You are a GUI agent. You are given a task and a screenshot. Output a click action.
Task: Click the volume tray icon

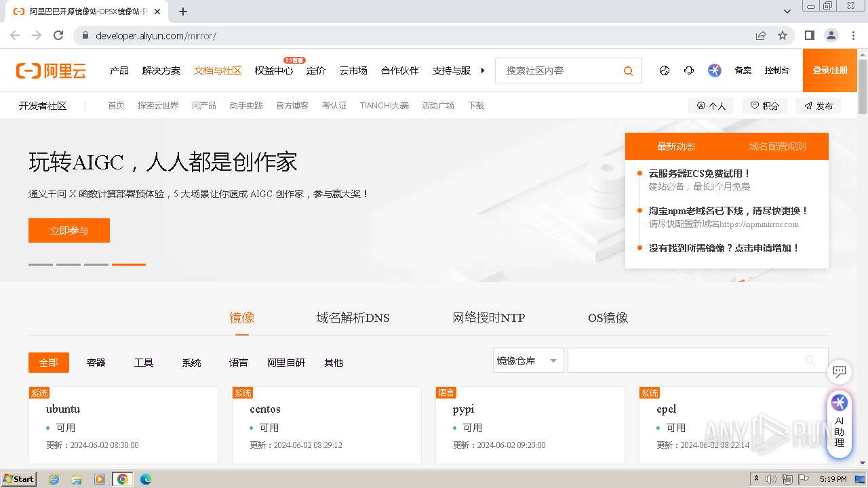(771, 479)
